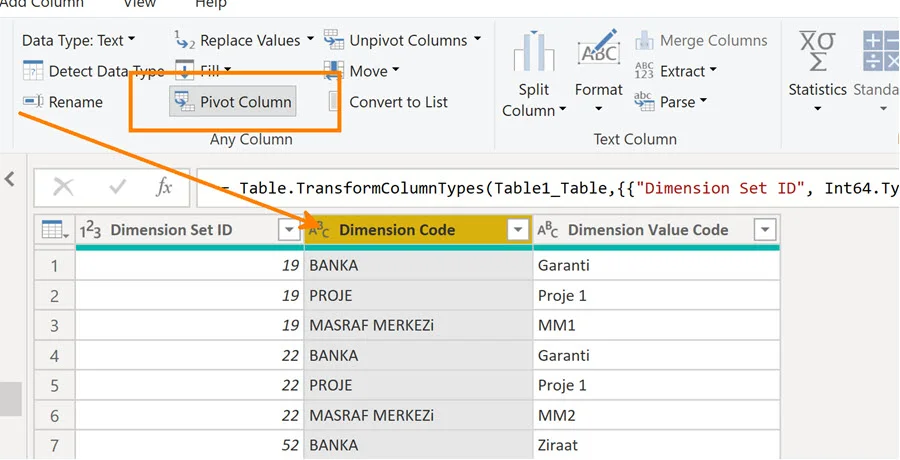Open the Replace Values dropdown
This screenshot has height=460, width=900.
coord(309,40)
